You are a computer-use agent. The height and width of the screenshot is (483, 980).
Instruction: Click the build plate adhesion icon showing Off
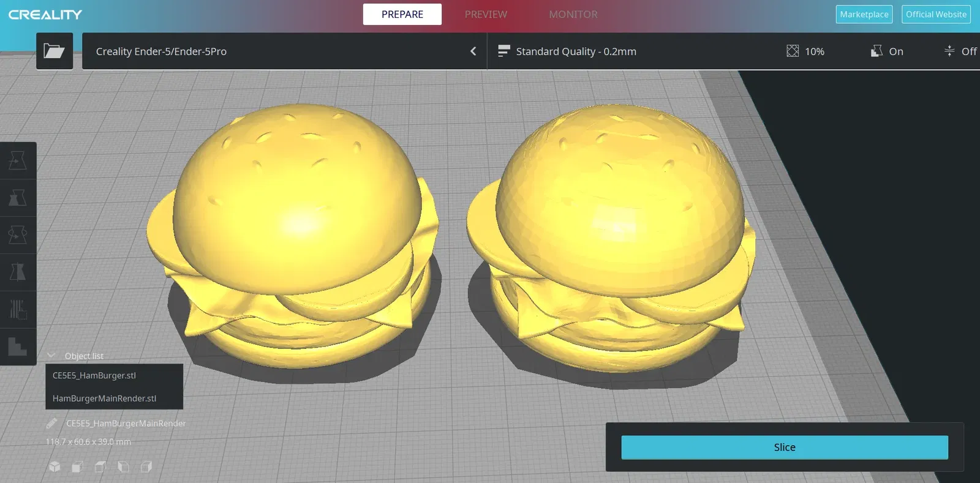click(x=949, y=51)
